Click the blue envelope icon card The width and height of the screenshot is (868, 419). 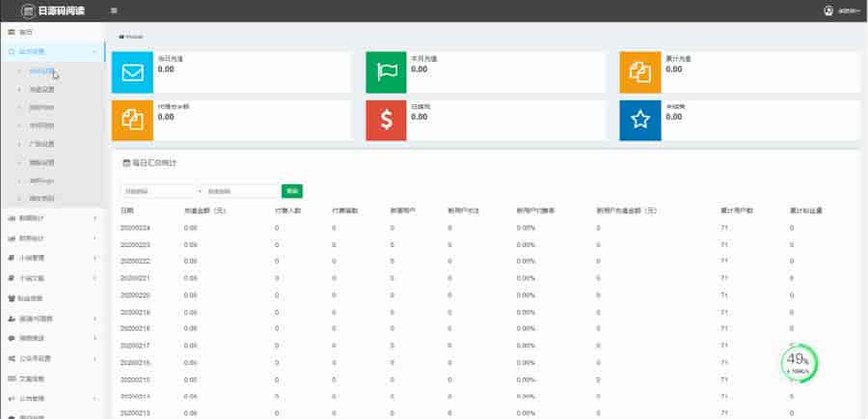click(x=132, y=71)
